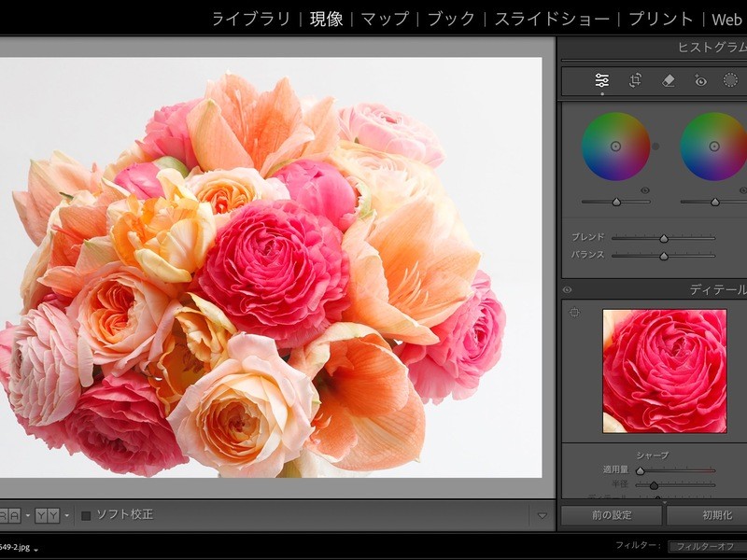The height and width of the screenshot is (560, 747).
Task: Select the Healing eraser tool
Action: pos(668,81)
